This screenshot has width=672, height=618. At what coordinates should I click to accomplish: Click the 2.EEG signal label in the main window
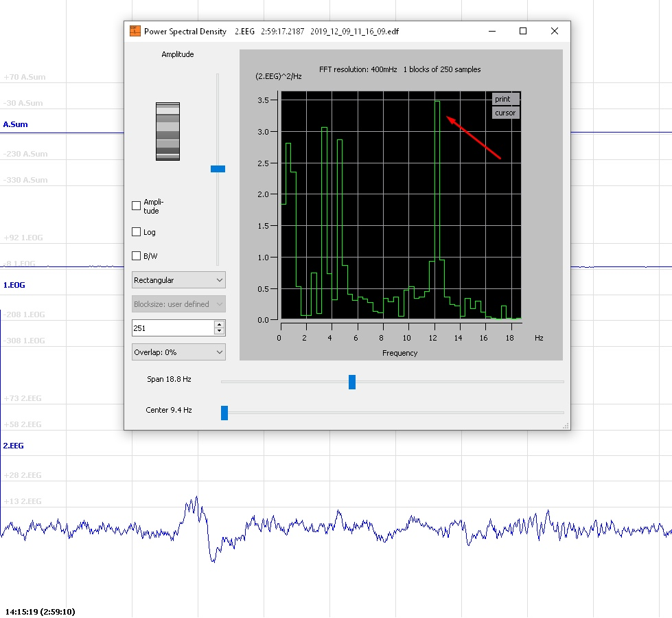(x=13, y=446)
